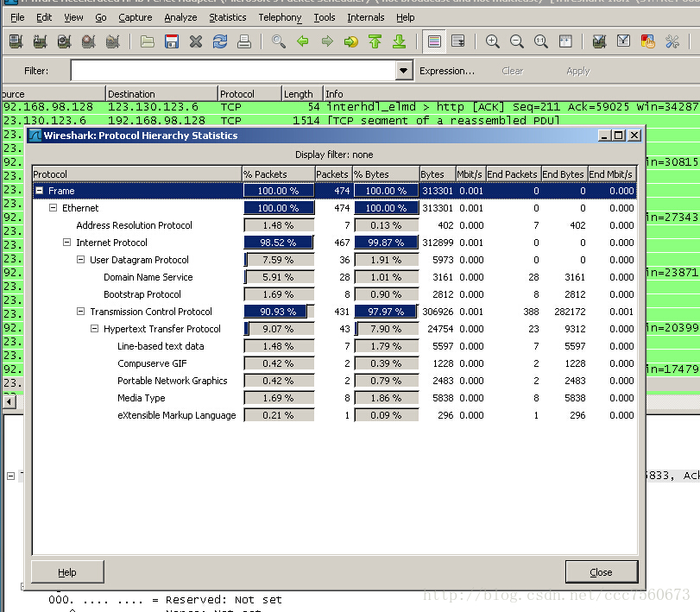Screen dimensions: 700x612
Task: Select the eXtensible Markup Language row
Action: pos(335,415)
